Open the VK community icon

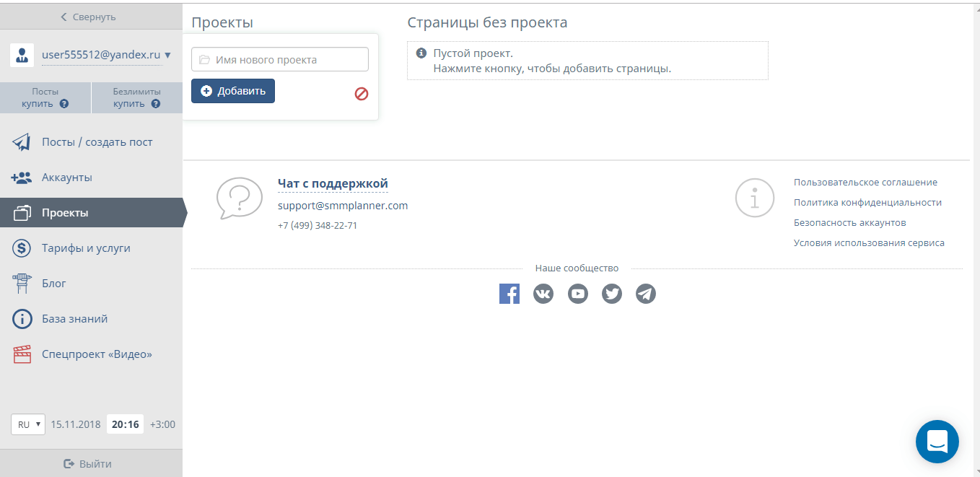[543, 294]
